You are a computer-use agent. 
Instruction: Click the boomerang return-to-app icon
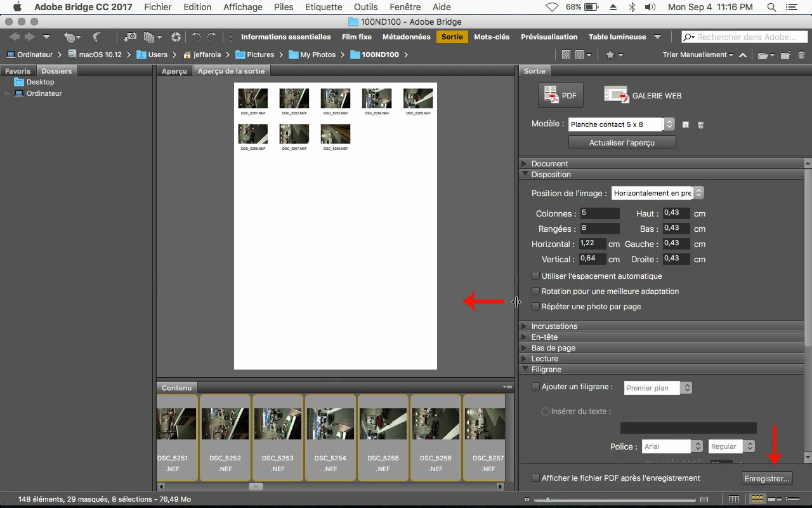click(96, 37)
